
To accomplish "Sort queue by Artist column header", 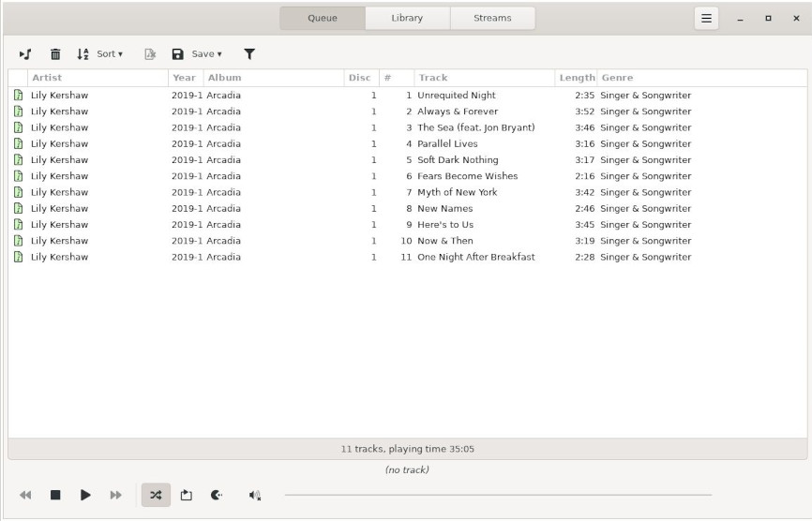I will (94, 78).
